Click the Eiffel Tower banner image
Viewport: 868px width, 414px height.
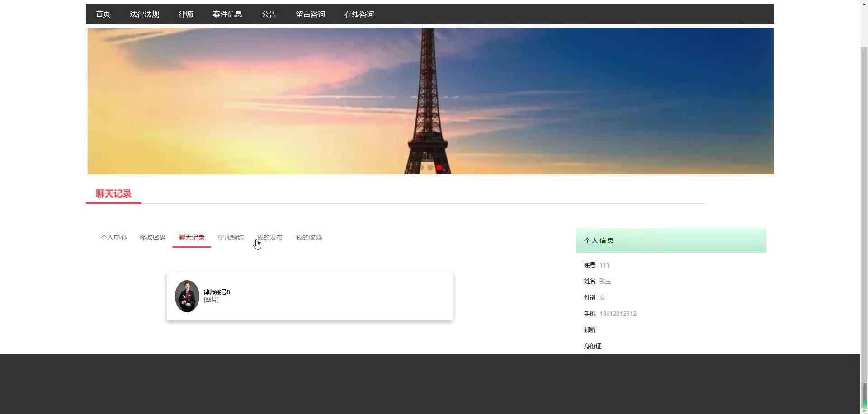point(430,101)
